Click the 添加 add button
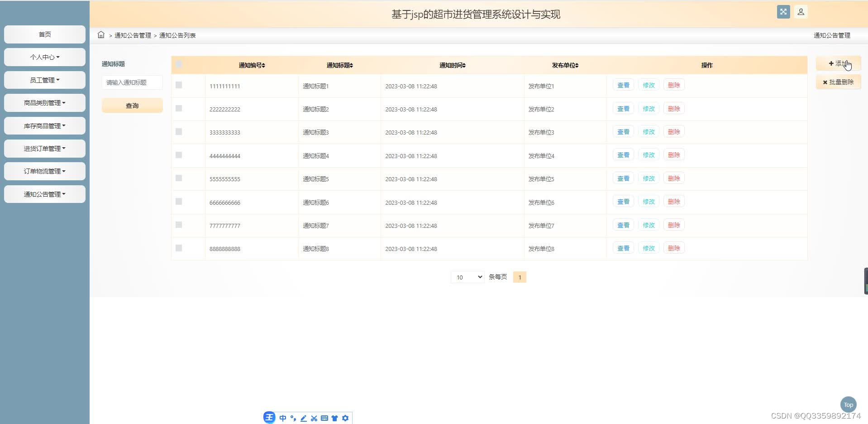Image resolution: width=868 pixels, height=424 pixels. 838,63
